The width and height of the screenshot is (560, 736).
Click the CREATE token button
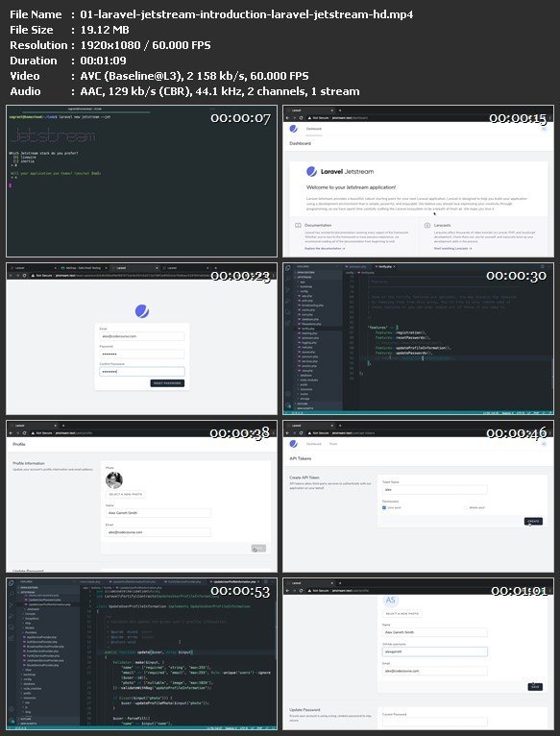533,521
